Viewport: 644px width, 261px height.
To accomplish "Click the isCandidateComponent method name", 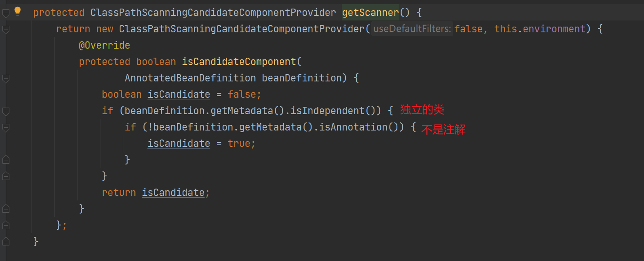I will pyautogui.click(x=239, y=62).
